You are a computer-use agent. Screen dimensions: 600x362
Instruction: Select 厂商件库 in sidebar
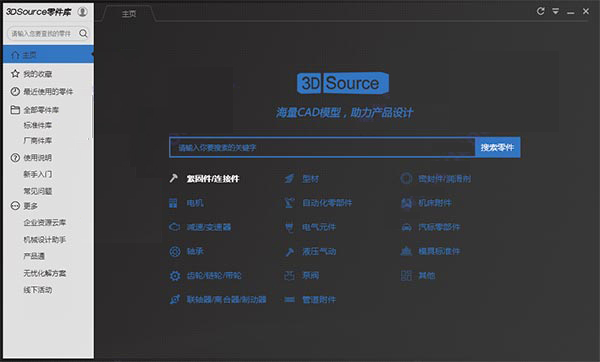38,140
